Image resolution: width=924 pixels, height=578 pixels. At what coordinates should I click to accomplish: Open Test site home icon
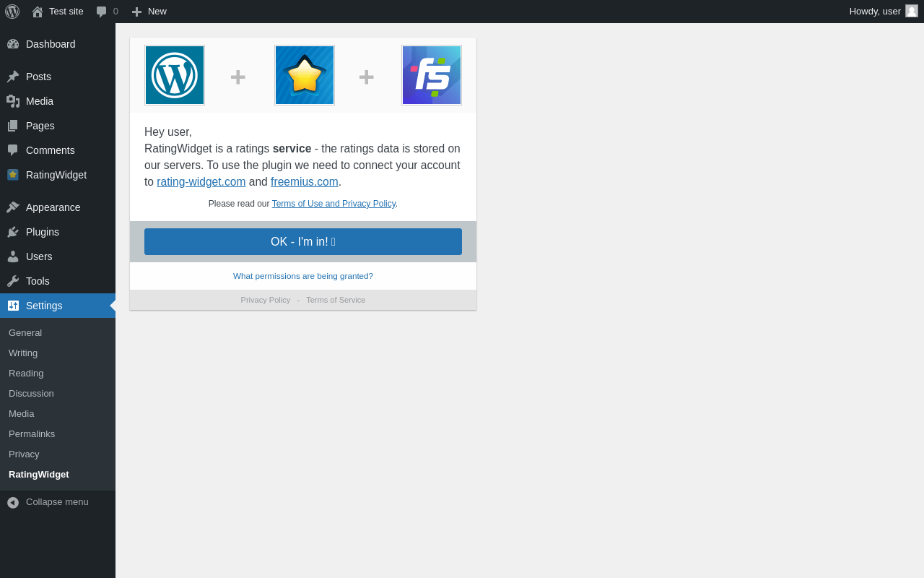(38, 12)
